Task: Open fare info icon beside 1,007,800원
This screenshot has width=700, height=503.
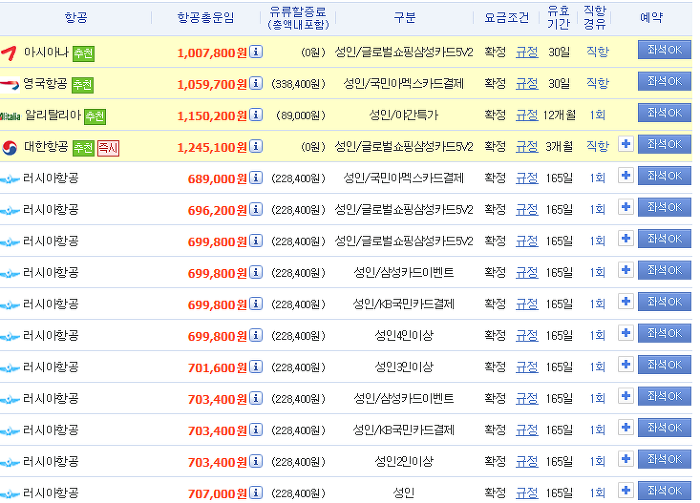Action: point(256,52)
